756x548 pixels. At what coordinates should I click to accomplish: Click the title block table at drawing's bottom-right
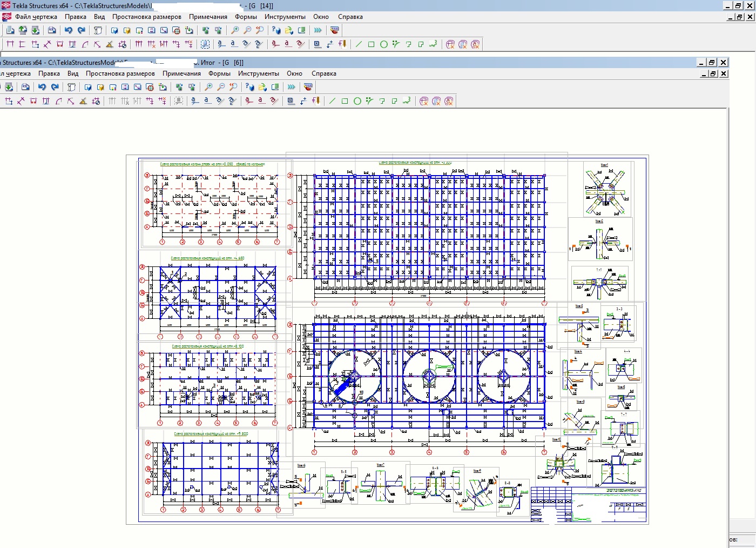[x=589, y=504]
